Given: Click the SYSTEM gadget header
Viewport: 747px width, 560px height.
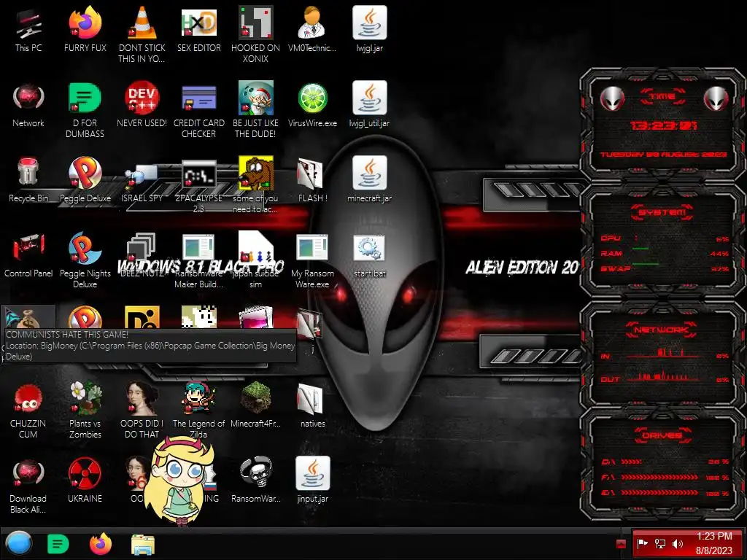Looking at the screenshot, I should tap(662, 212).
